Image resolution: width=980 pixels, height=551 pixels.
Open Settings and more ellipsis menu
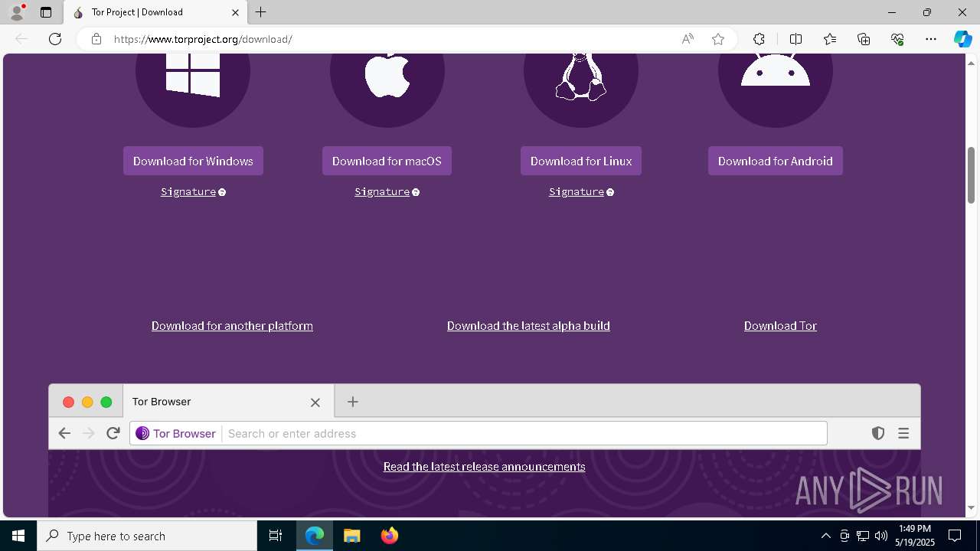tap(931, 39)
